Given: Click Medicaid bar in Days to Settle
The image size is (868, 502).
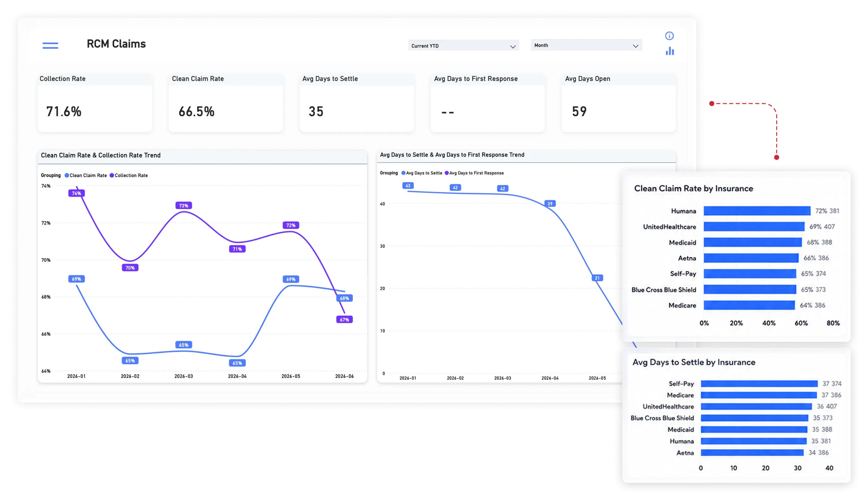Looking at the screenshot, I should tap(754, 430).
